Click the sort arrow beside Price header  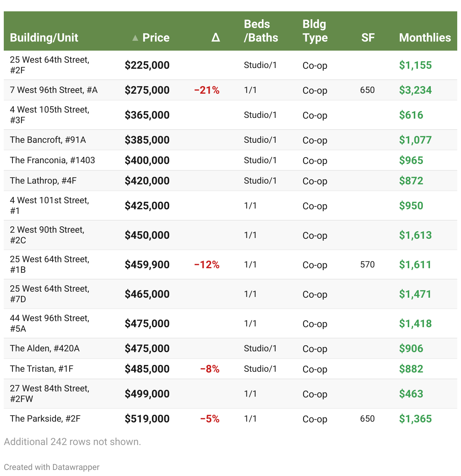coord(135,38)
